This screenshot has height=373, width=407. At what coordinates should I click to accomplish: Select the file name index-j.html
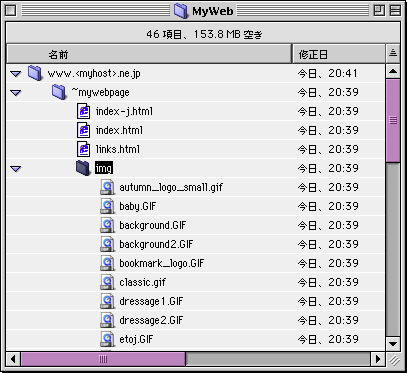point(124,111)
